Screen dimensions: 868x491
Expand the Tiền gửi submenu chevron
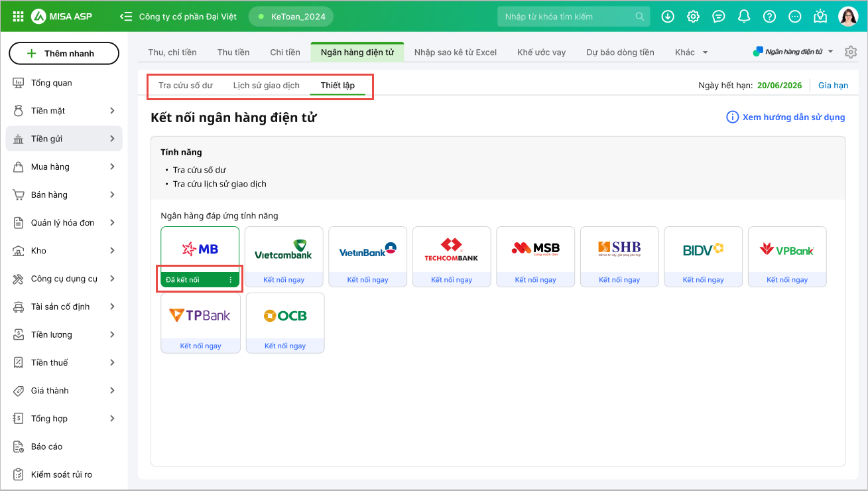point(112,139)
